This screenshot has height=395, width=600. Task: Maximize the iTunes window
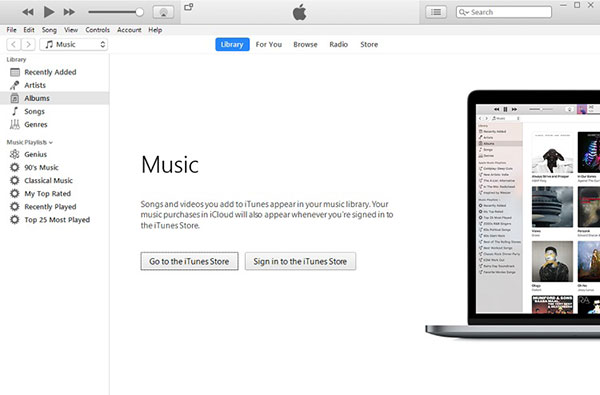click(x=577, y=5)
